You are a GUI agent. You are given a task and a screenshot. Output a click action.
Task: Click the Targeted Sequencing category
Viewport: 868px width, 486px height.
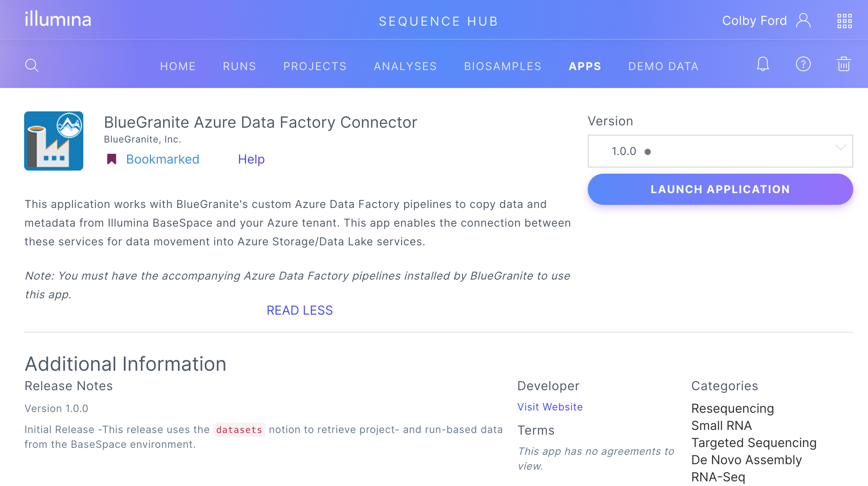754,443
